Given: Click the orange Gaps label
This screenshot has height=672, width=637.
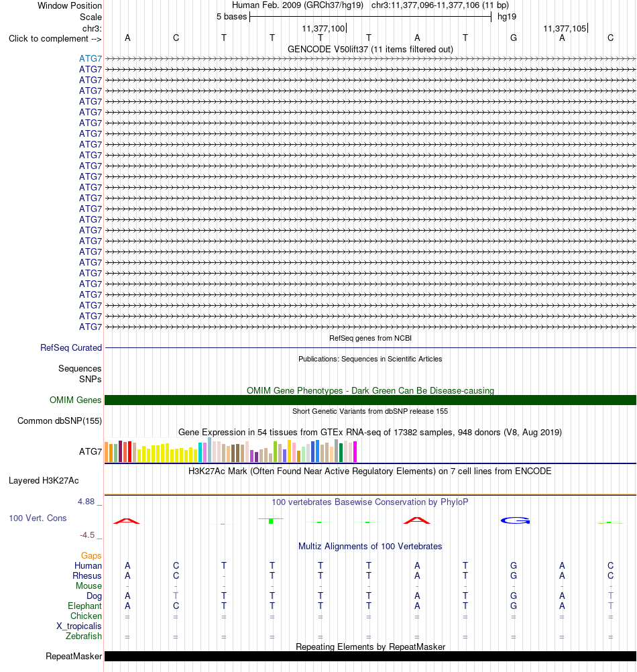Looking at the screenshot, I should pyautogui.click(x=91, y=555).
